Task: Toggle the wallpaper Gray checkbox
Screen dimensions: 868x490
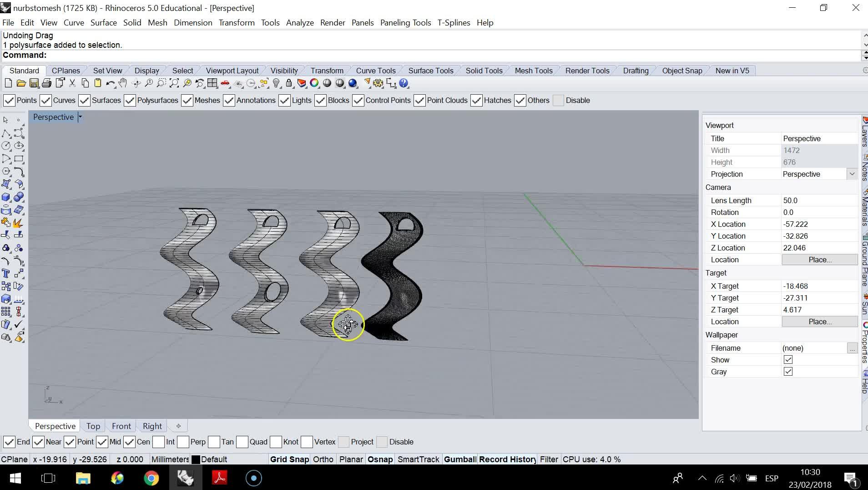Action: pos(788,372)
